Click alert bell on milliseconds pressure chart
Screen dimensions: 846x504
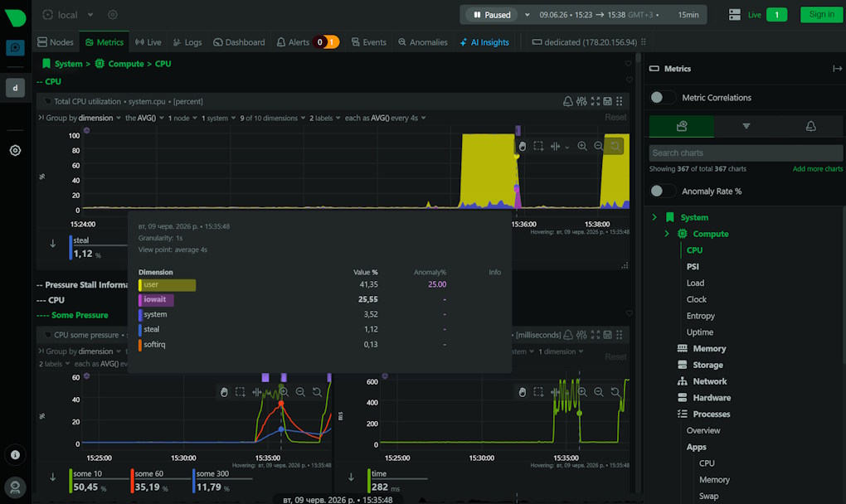point(567,335)
